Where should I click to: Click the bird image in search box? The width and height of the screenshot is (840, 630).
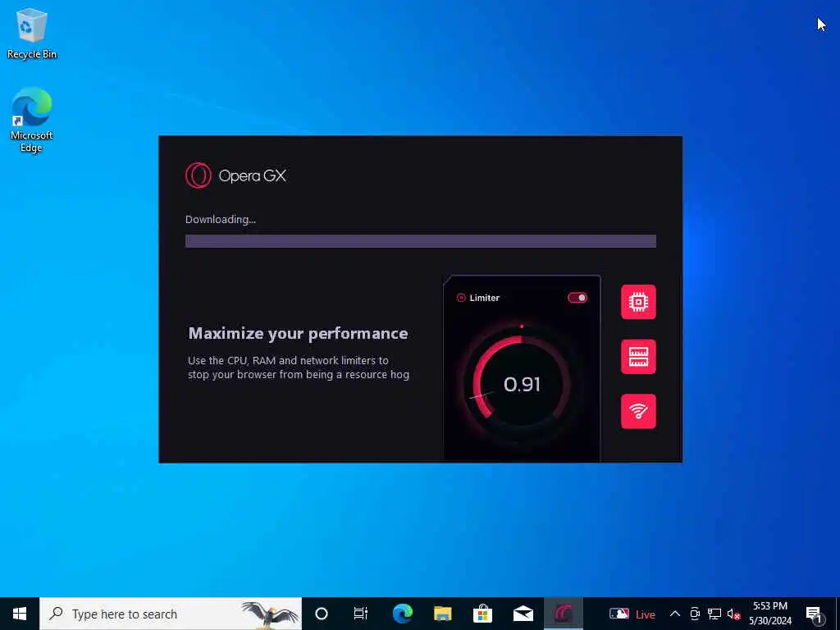pyautogui.click(x=269, y=614)
